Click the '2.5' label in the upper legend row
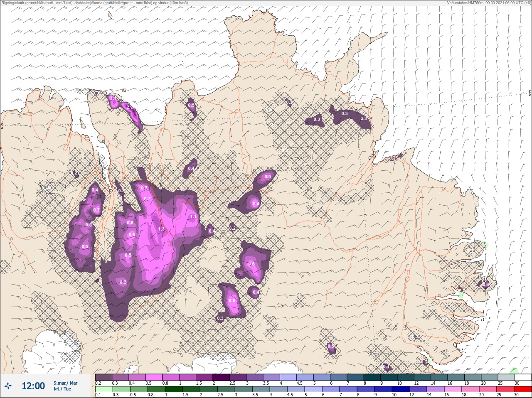532x398 pixels. (x=232, y=383)
